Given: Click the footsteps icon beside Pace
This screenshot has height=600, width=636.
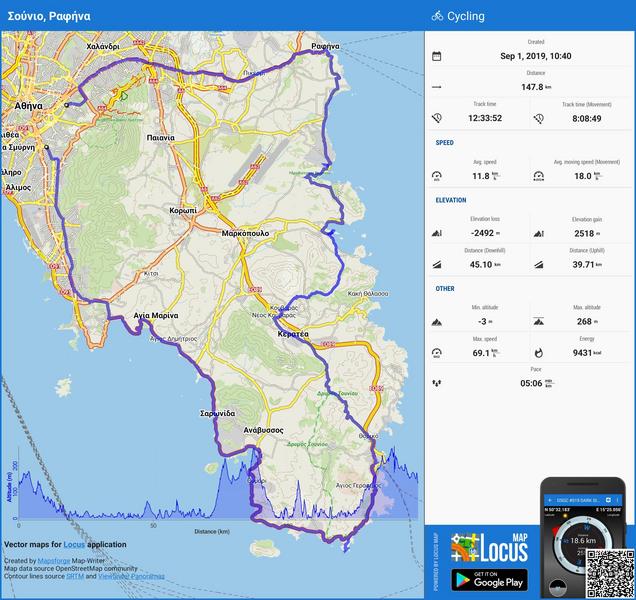Looking at the screenshot, I should (436, 383).
